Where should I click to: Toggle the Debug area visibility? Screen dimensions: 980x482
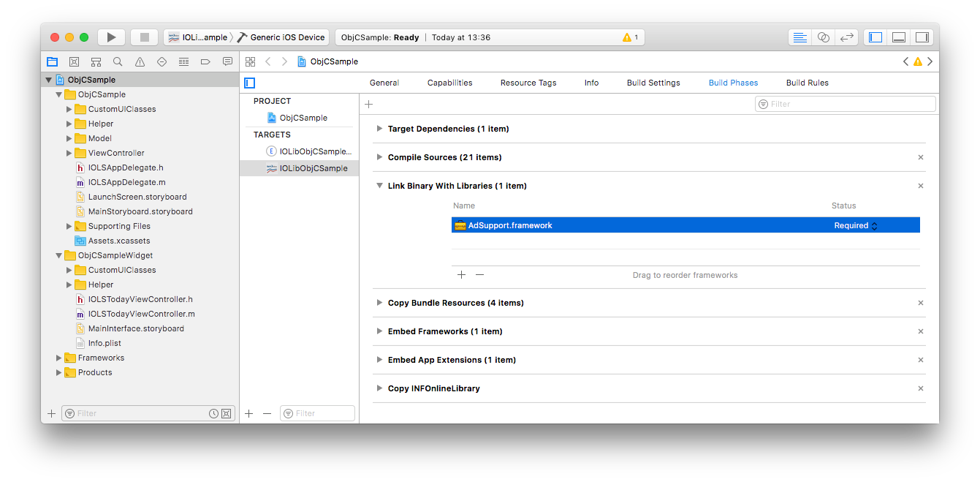tap(899, 37)
